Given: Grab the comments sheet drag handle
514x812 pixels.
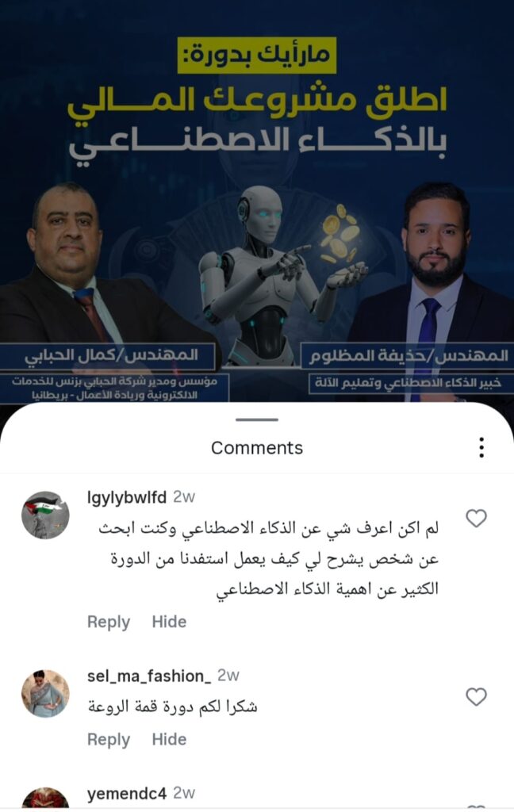Looking at the screenshot, I should tap(257, 419).
